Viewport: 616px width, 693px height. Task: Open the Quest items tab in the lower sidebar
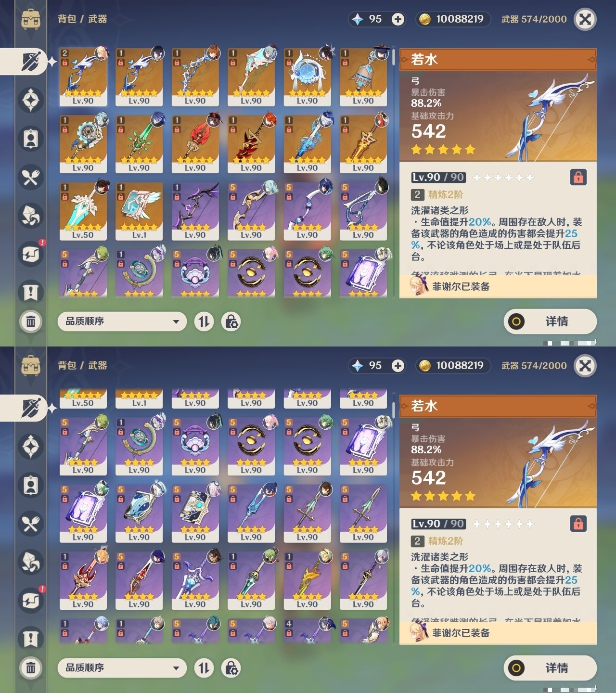[31, 639]
